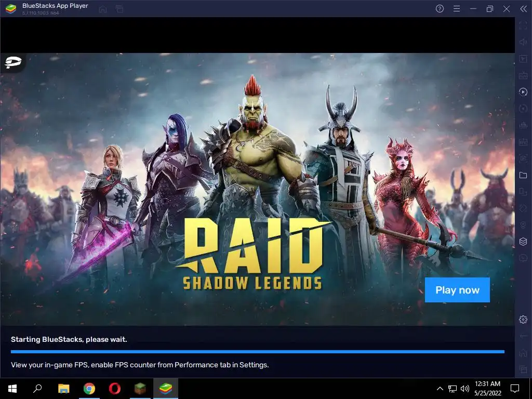Click the rotate screen sidebar icon
Image resolution: width=532 pixels, height=399 pixels.
523,192
